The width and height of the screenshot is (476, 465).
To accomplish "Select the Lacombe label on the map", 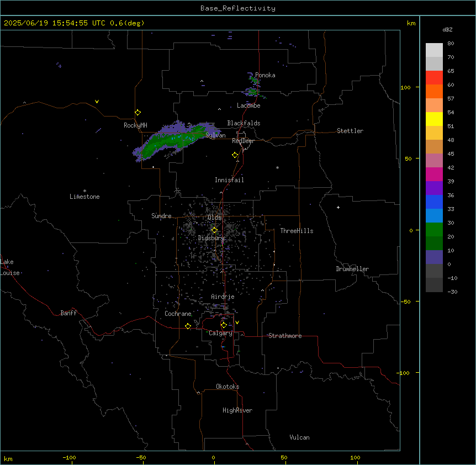I will click(x=248, y=105).
